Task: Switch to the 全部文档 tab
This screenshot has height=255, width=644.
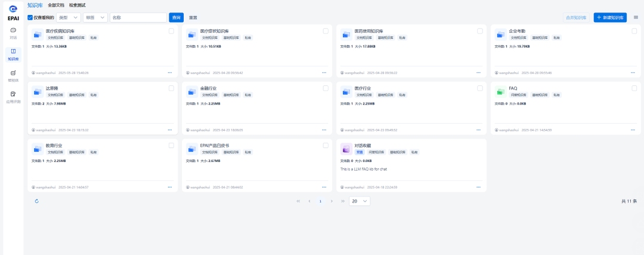Action: (x=56, y=5)
